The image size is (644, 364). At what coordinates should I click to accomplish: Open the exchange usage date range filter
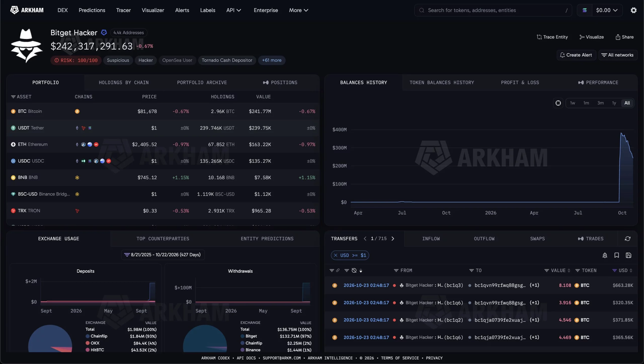pos(163,255)
